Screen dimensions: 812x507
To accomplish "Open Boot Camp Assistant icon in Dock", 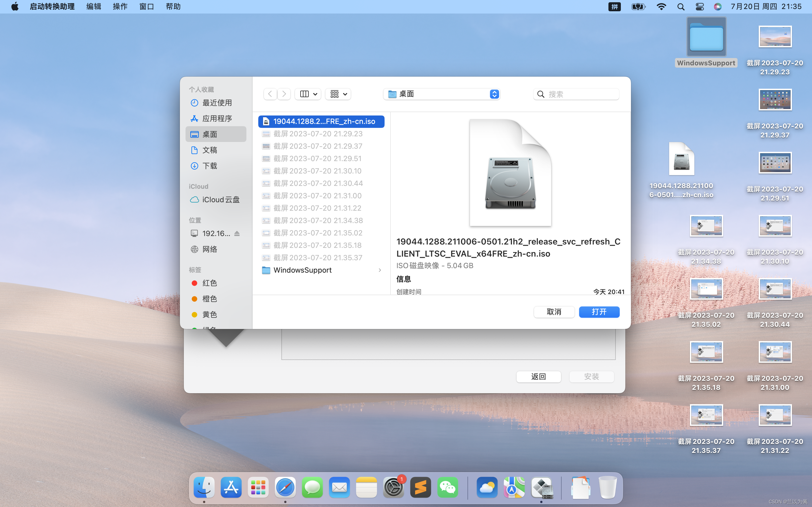I will click(541, 487).
